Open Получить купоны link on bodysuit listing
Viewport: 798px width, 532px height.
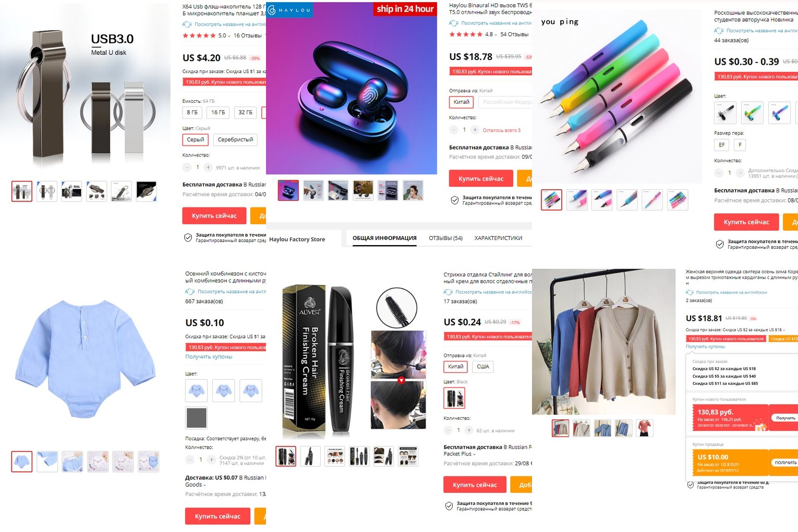tap(209, 357)
